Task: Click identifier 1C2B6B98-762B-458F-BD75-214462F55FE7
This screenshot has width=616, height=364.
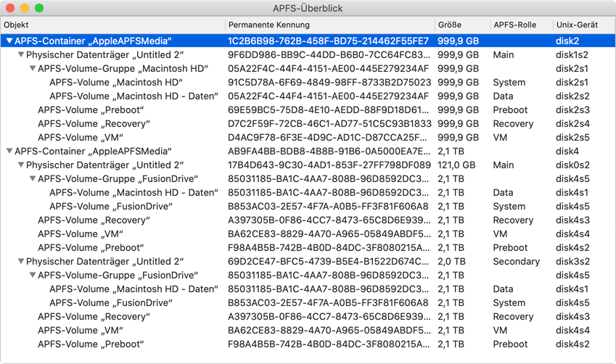Action: (x=329, y=41)
